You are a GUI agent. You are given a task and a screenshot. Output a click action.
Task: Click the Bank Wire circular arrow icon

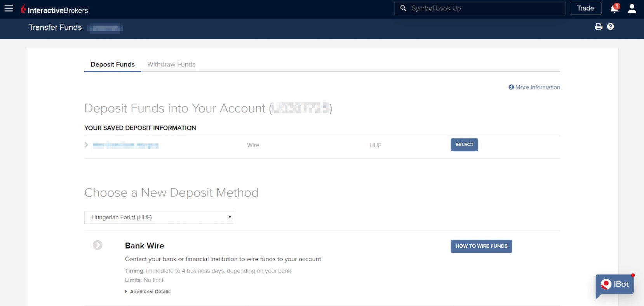97,245
